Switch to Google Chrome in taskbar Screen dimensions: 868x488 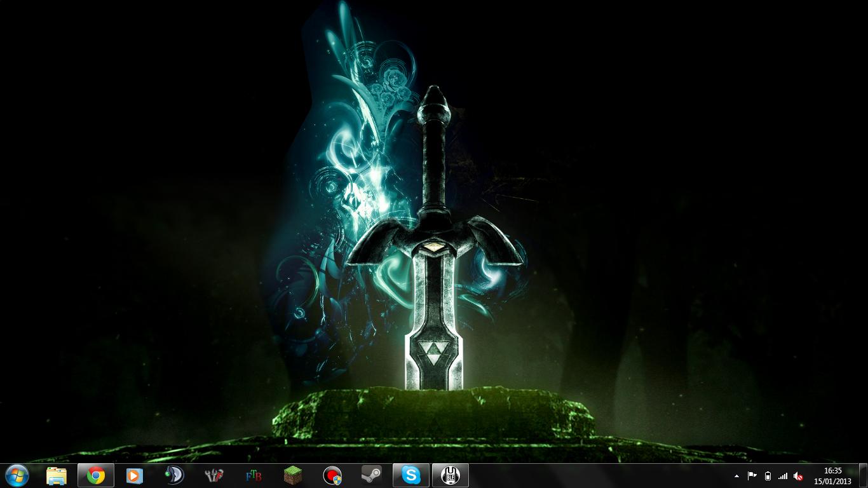96,475
